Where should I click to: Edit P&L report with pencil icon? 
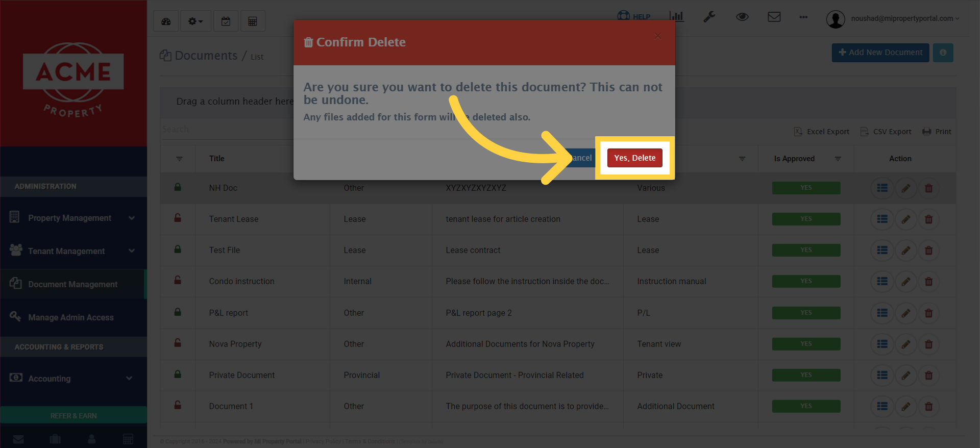[905, 313]
